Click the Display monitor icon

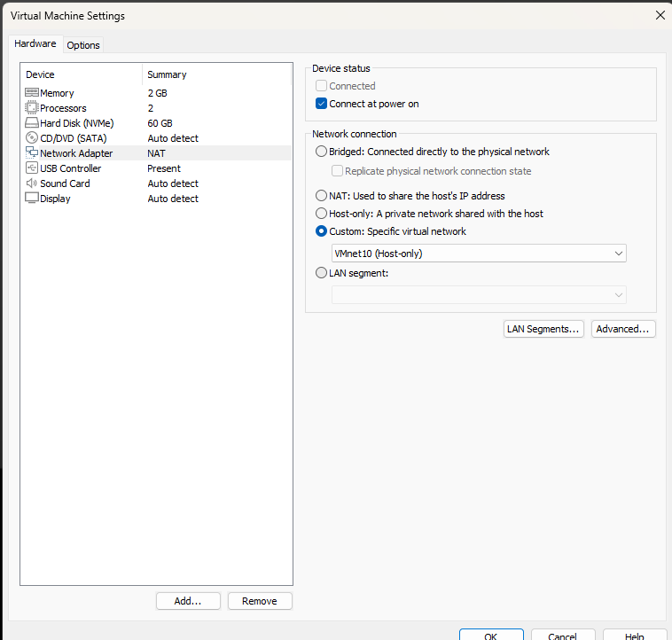tap(32, 199)
